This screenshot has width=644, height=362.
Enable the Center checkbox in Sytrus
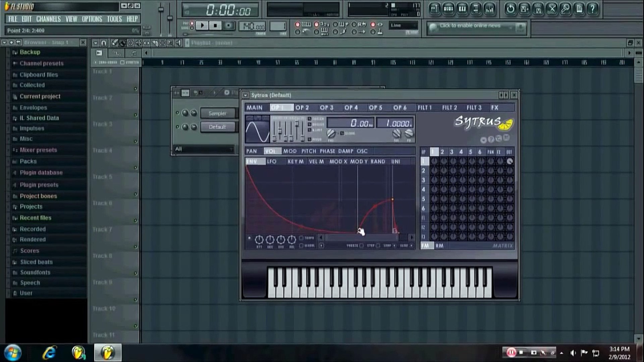coord(310,119)
